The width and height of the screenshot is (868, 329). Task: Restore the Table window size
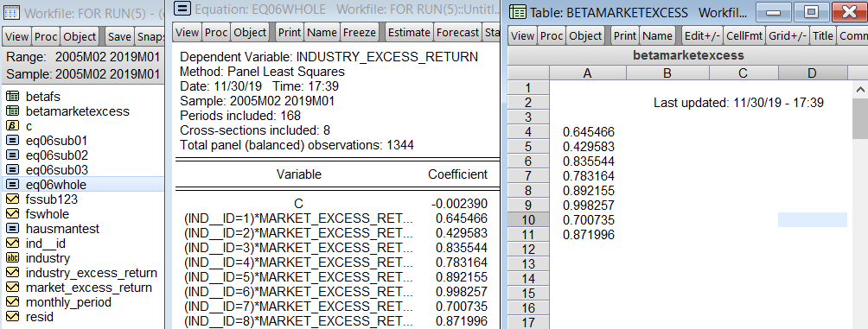point(811,12)
